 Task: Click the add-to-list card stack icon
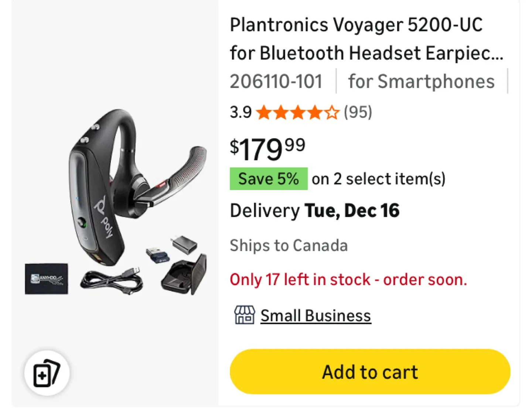click(46, 373)
